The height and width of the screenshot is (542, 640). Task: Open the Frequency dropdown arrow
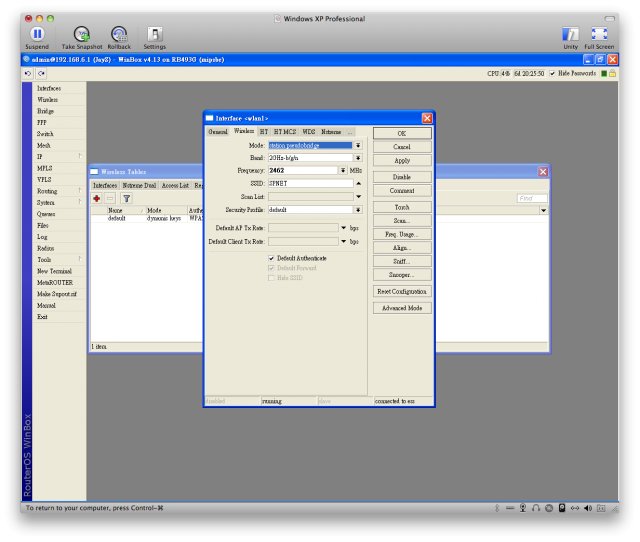(x=343, y=171)
